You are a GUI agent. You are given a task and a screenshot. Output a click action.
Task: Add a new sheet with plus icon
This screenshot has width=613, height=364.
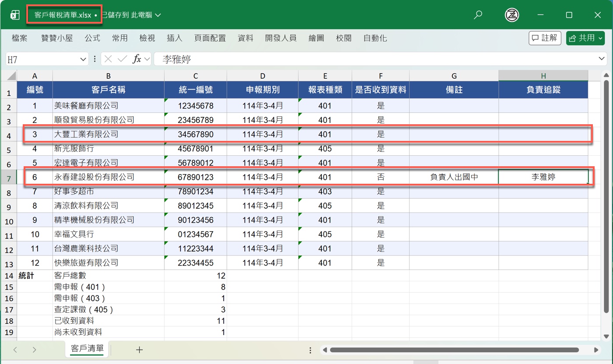point(139,350)
